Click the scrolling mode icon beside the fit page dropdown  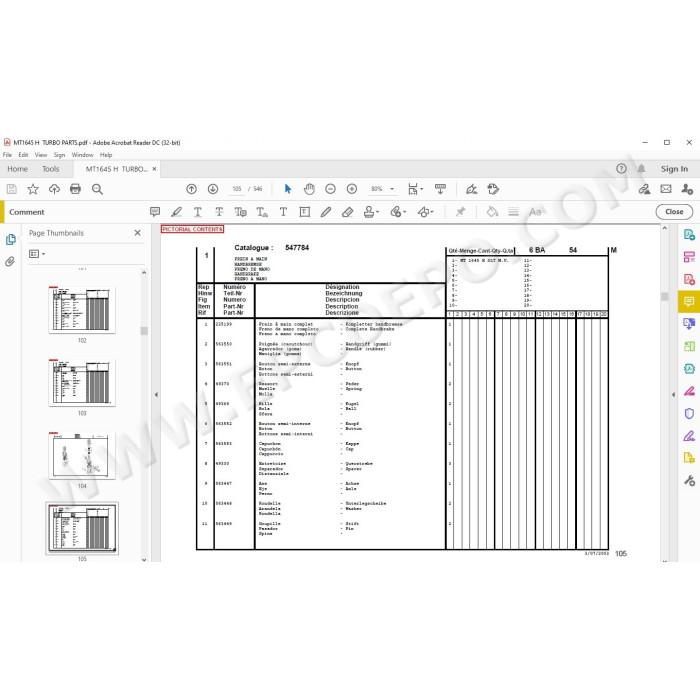tap(440, 189)
